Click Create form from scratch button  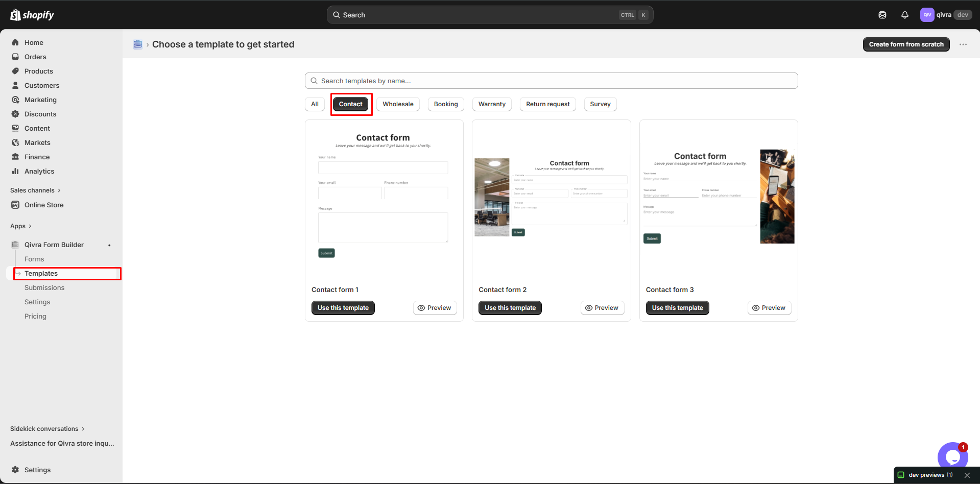tap(906, 44)
